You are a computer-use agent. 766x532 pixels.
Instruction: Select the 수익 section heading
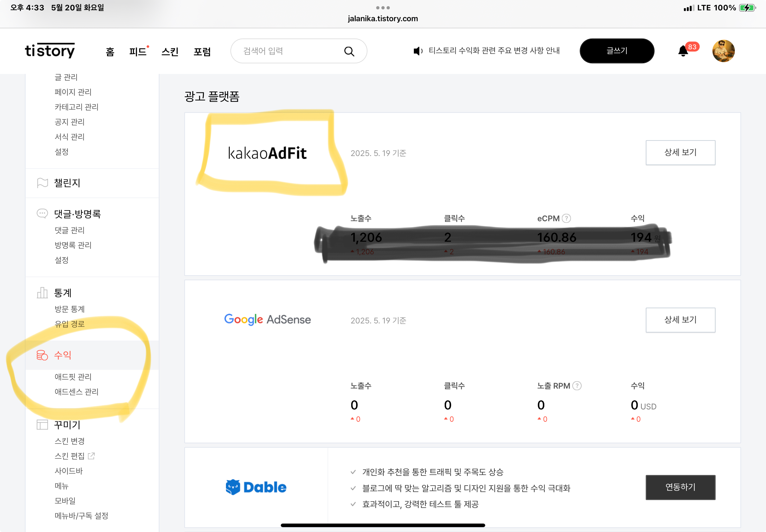coord(63,355)
